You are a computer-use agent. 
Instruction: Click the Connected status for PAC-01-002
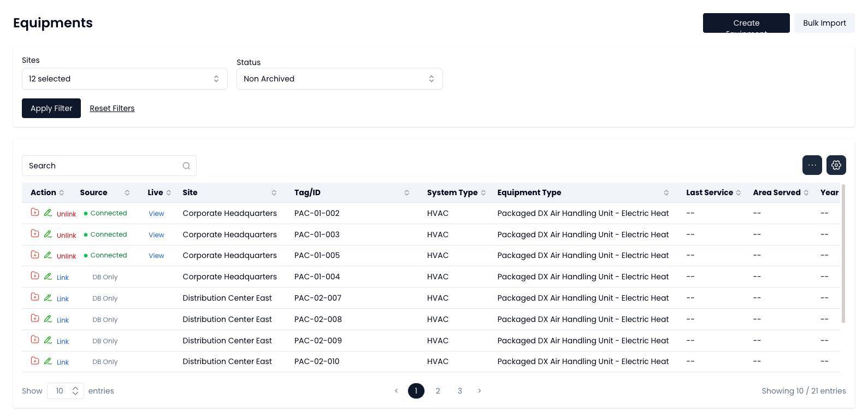point(105,213)
